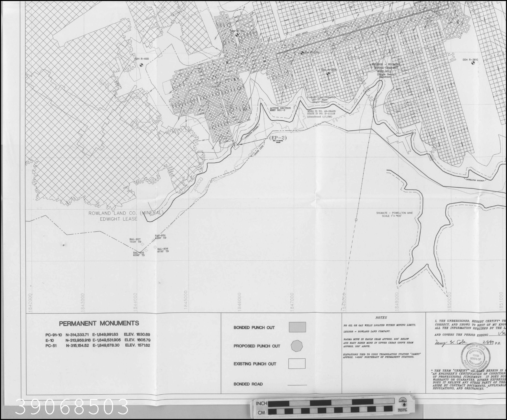The height and width of the screenshot is (420, 507).
Task: Click the Shumate - Powellton Mine title
Action: point(394,213)
